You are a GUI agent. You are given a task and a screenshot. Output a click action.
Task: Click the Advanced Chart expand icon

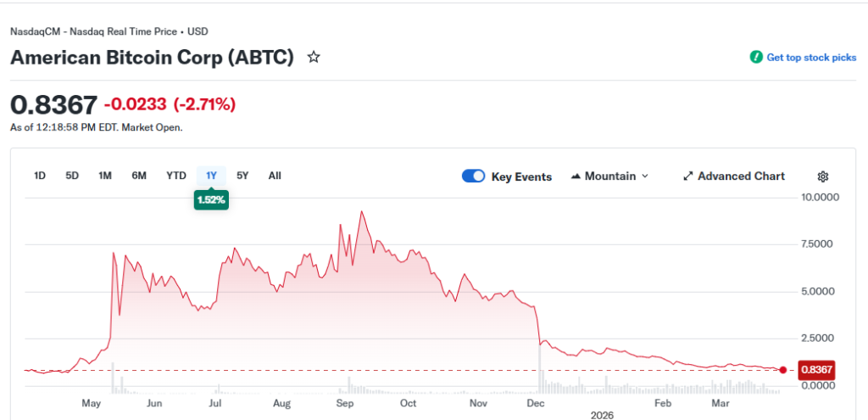tap(688, 176)
